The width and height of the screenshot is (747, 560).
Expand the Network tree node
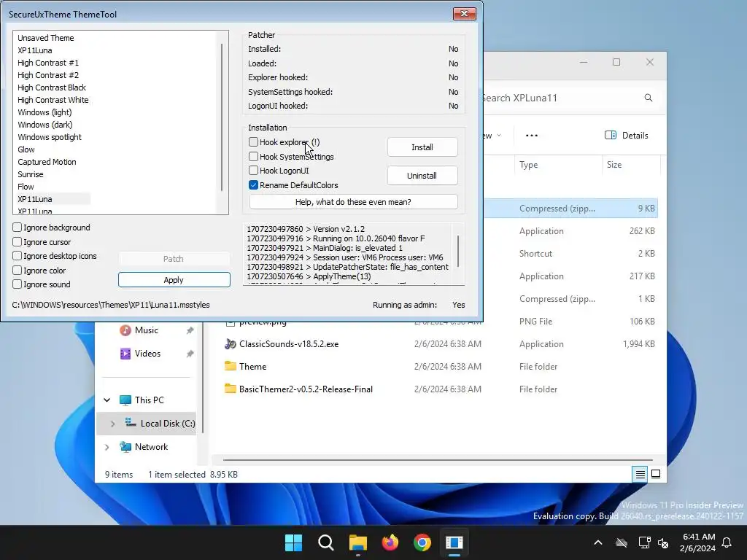pyautogui.click(x=107, y=447)
